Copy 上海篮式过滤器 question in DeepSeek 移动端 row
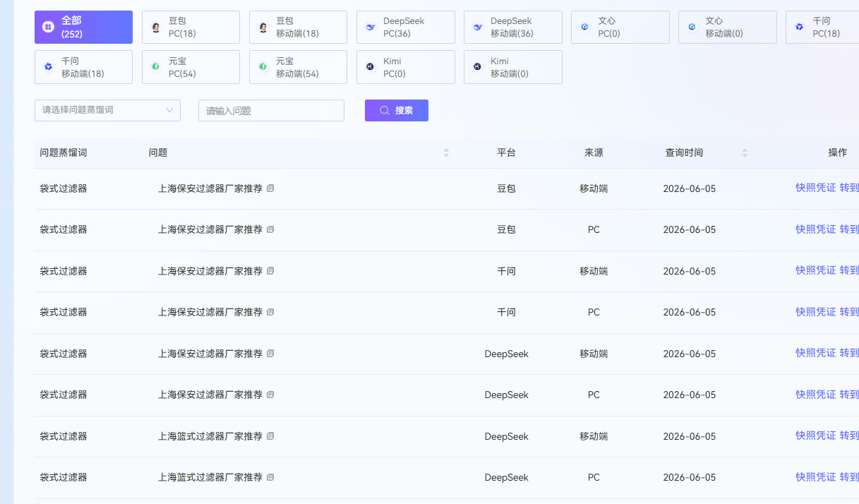The width and height of the screenshot is (859, 504). tap(270, 436)
